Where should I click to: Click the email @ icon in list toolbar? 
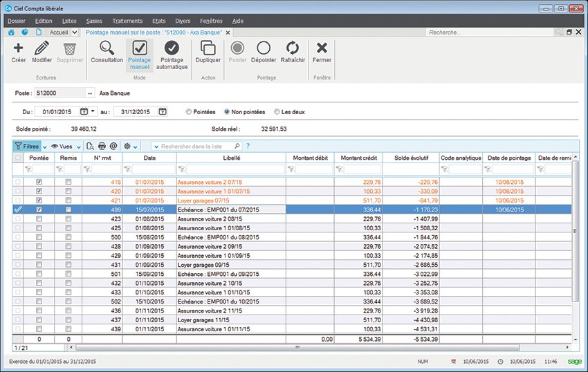click(113, 147)
